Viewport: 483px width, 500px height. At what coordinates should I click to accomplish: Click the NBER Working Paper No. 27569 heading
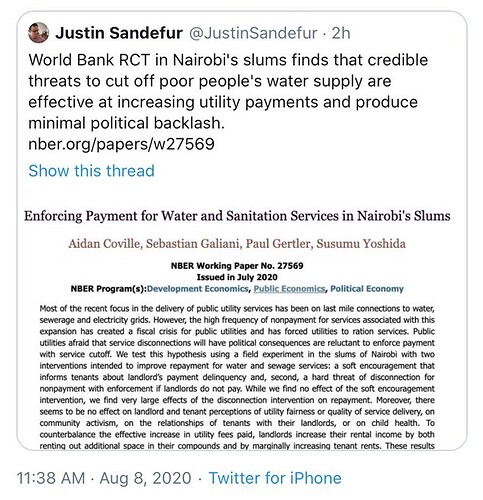click(x=237, y=266)
